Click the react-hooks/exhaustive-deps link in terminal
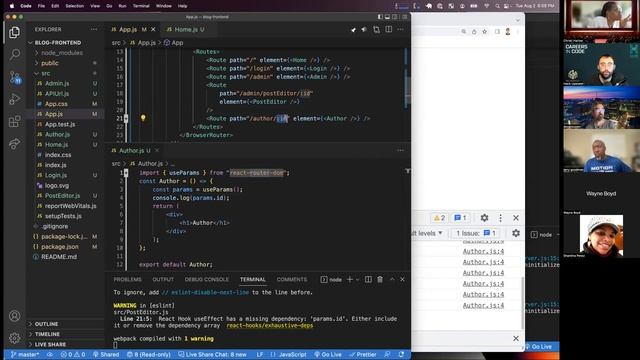Image resolution: width=640 pixels, height=360 pixels. click(x=269, y=326)
